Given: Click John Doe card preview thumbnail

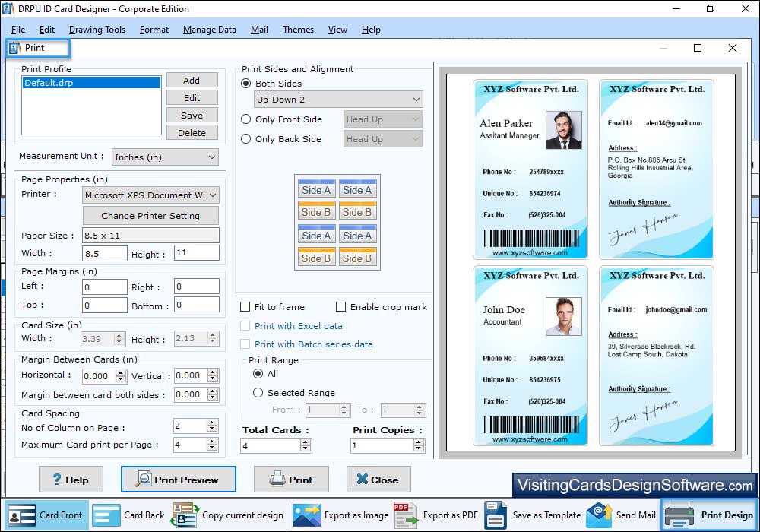Looking at the screenshot, I should (530, 356).
